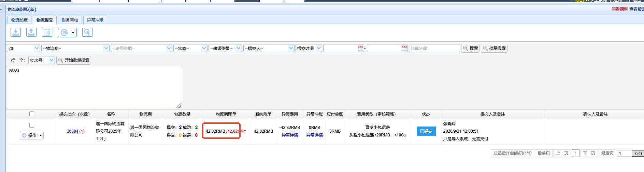Open 异常详情 link under the 异常冲账 column
Image resolution: width=644 pixels, height=172 pixels.
pos(315,135)
